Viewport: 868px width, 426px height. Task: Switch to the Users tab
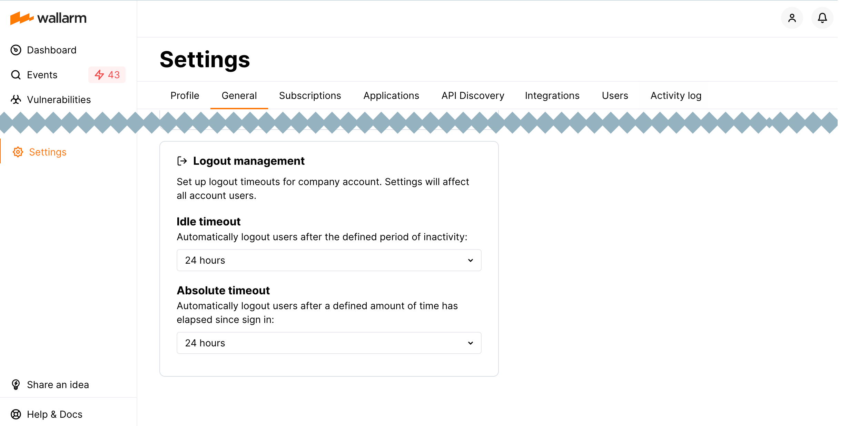tap(615, 95)
